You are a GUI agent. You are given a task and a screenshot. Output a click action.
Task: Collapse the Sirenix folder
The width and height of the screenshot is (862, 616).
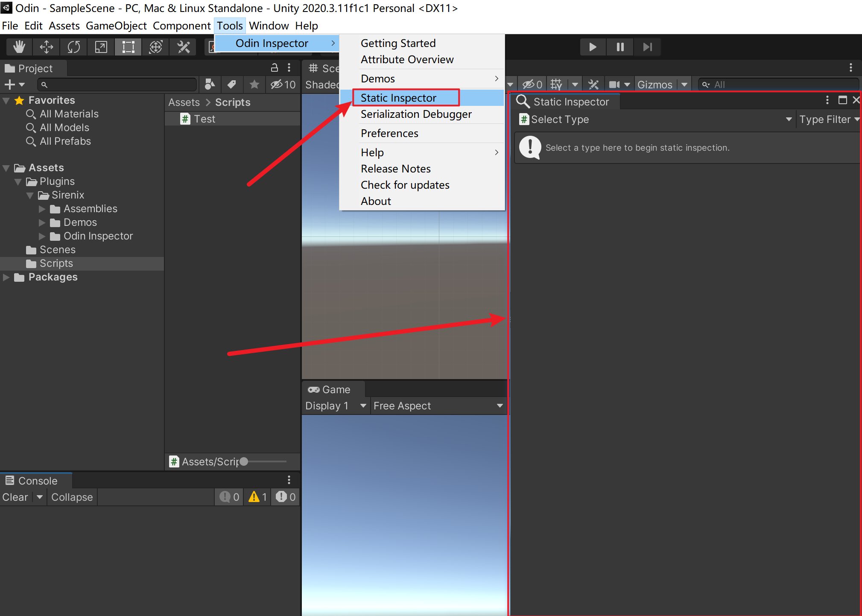30,196
